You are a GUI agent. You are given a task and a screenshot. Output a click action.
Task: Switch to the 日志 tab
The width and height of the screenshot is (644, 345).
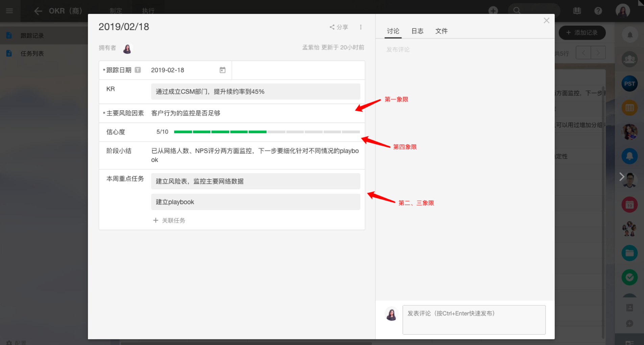[417, 31]
